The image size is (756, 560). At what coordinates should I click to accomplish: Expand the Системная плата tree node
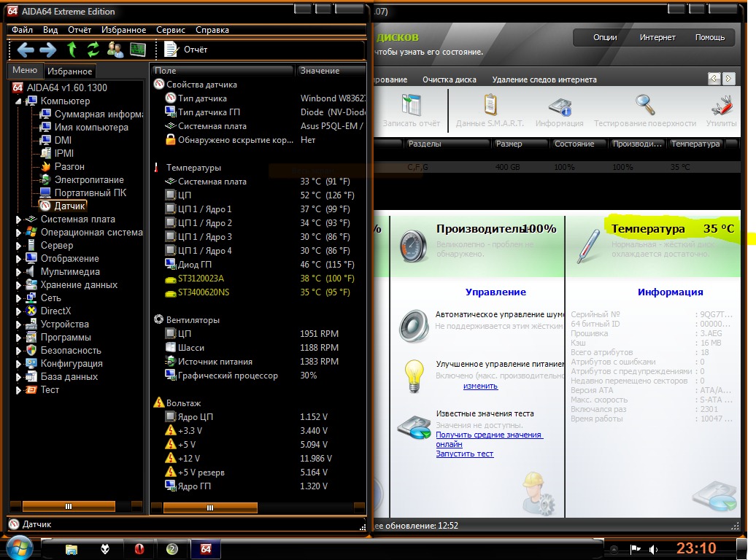(x=18, y=219)
